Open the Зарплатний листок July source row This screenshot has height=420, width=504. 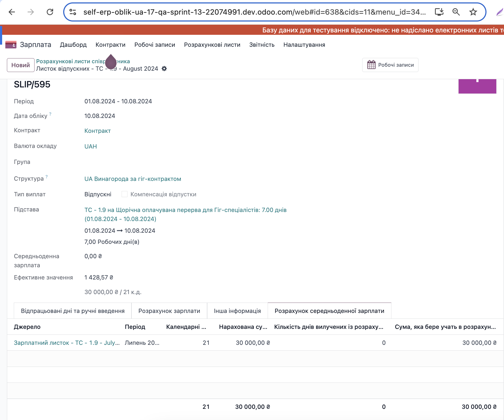pos(67,343)
